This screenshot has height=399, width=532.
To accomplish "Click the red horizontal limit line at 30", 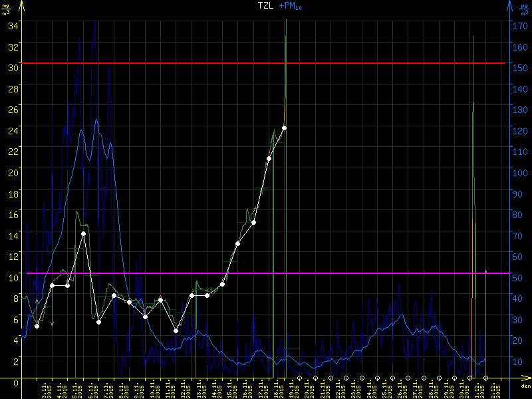I will [266, 63].
